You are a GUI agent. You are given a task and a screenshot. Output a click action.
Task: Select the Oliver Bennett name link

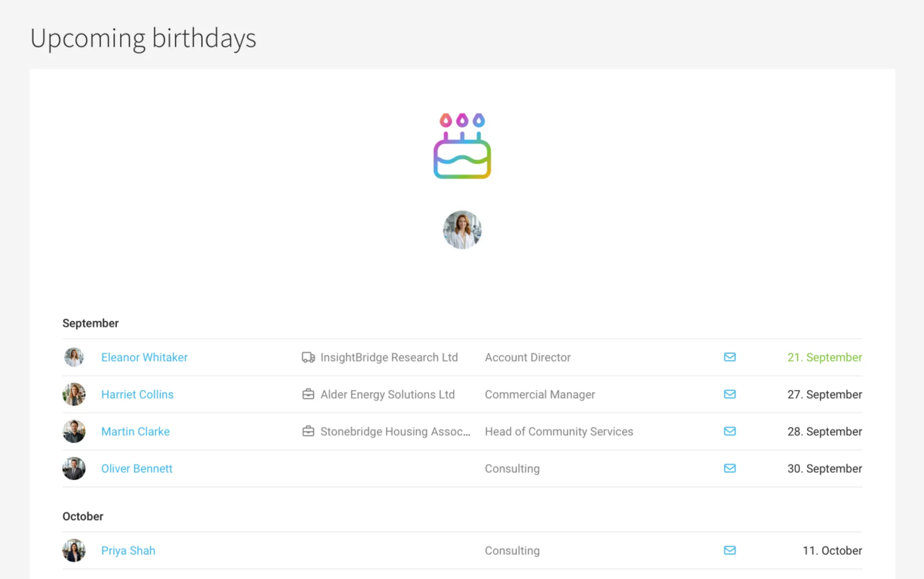[137, 468]
